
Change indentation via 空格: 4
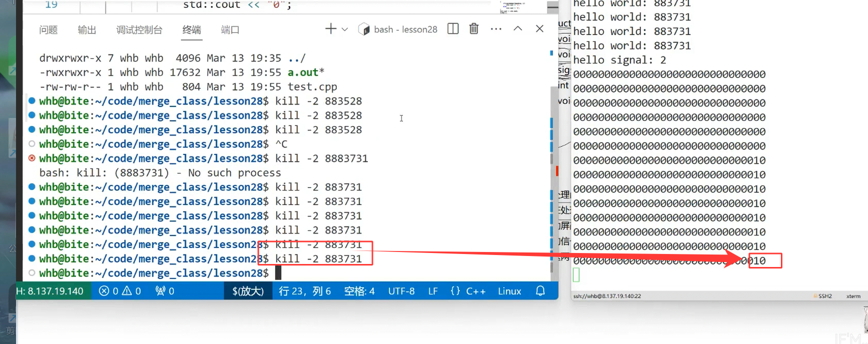(x=359, y=291)
